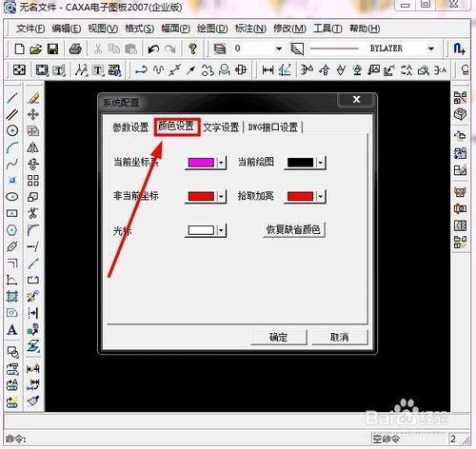Open the 绘图(D) menu
The image size is (476, 449).
(212, 29)
